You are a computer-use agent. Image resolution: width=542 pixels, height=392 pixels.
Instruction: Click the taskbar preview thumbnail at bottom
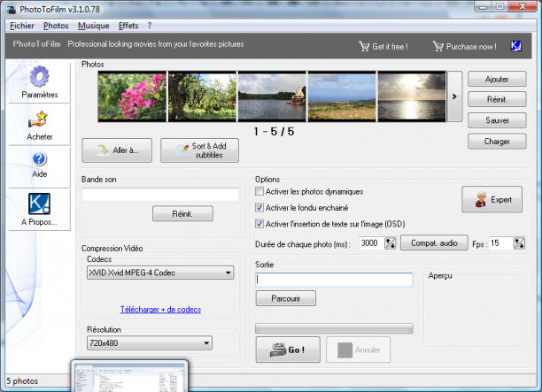click(x=129, y=376)
